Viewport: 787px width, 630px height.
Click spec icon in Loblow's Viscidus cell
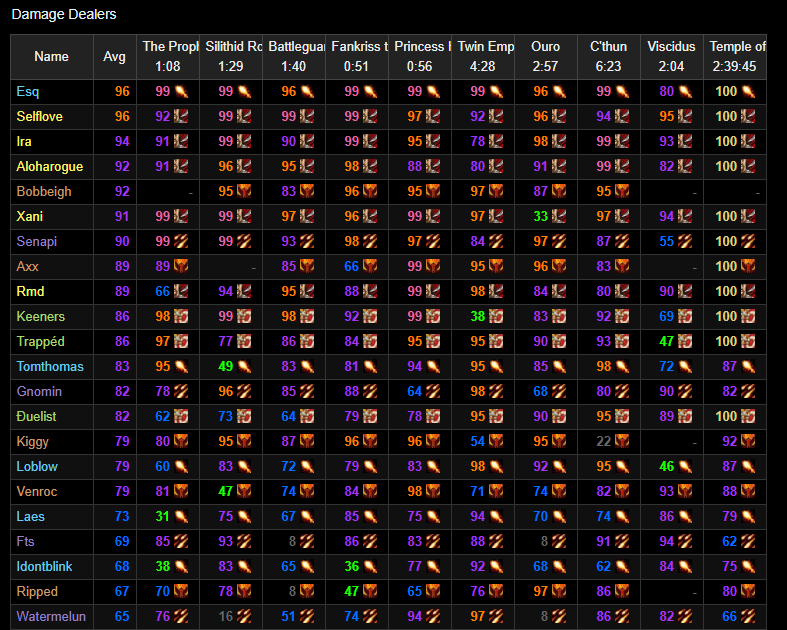click(685, 466)
